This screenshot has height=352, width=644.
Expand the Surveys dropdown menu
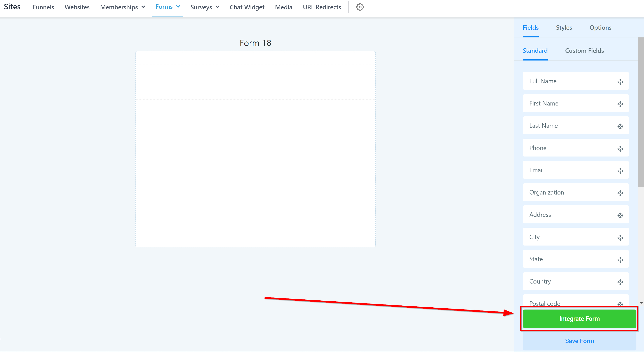[205, 7]
